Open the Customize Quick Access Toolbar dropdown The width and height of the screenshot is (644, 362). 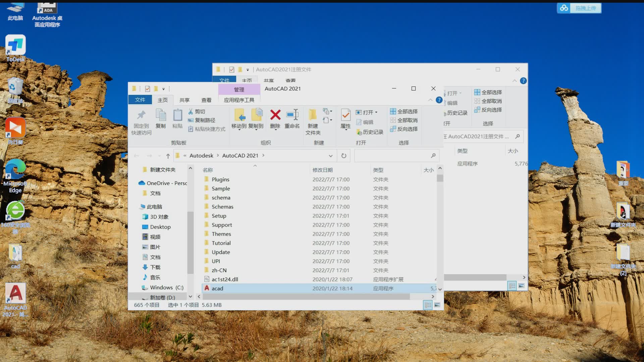click(x=164, y=89)
